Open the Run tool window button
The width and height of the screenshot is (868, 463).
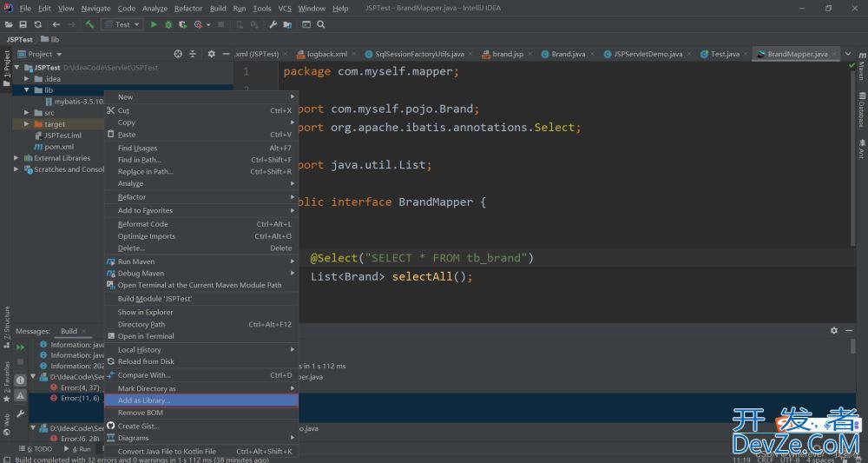pos(77,449)
